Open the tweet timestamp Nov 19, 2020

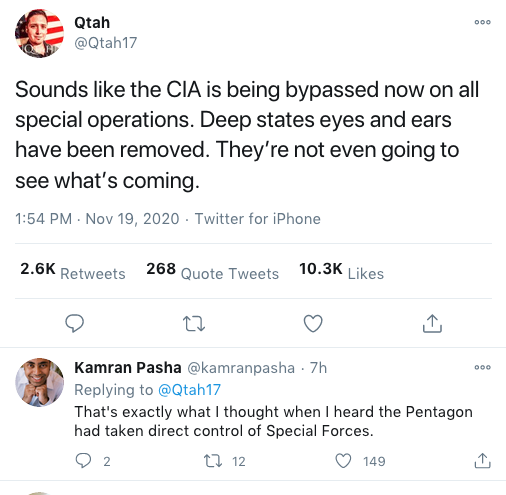pyautogui.click(x=132, y=219)
